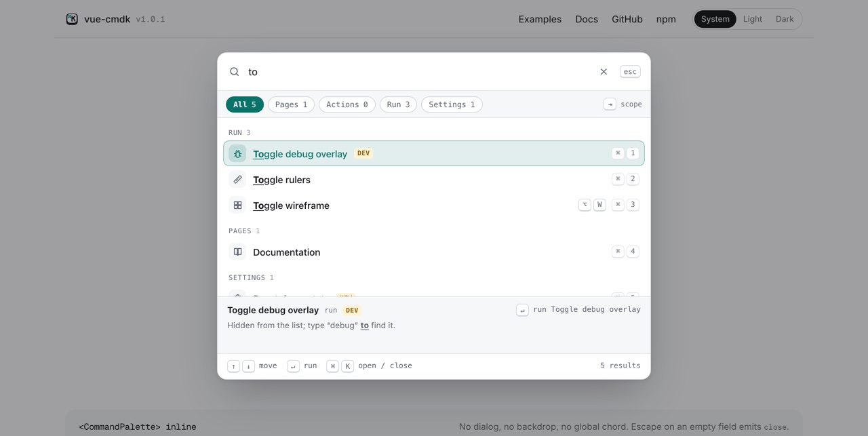
Task: Click the search magnifier icon
Action: click(235, 72)
